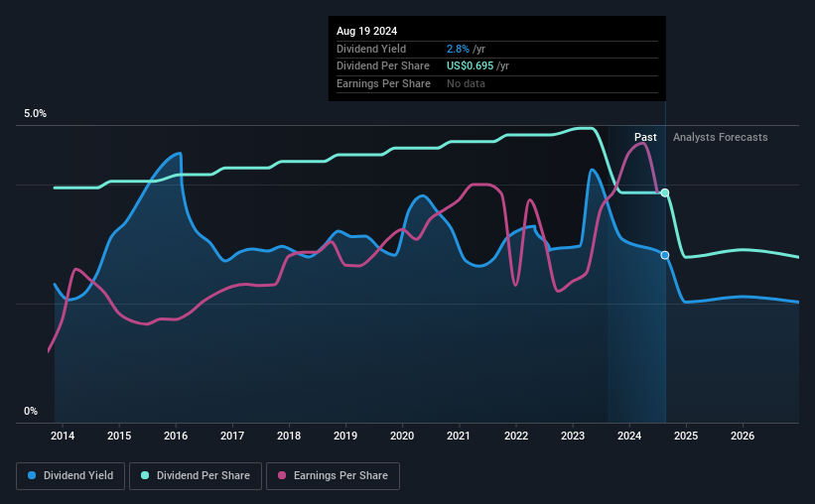Click the 2.8% dividend yield tooltip value
The image size is (815, 504).
click(x=458, y=49)
